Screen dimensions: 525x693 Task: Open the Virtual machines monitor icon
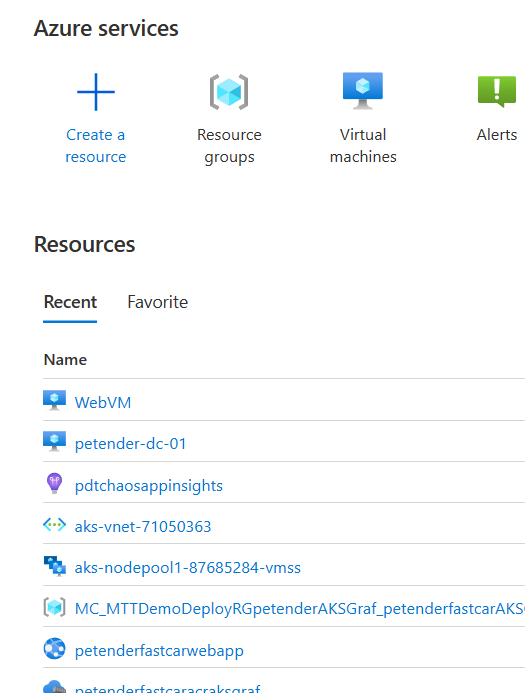[x=363, y=91]
